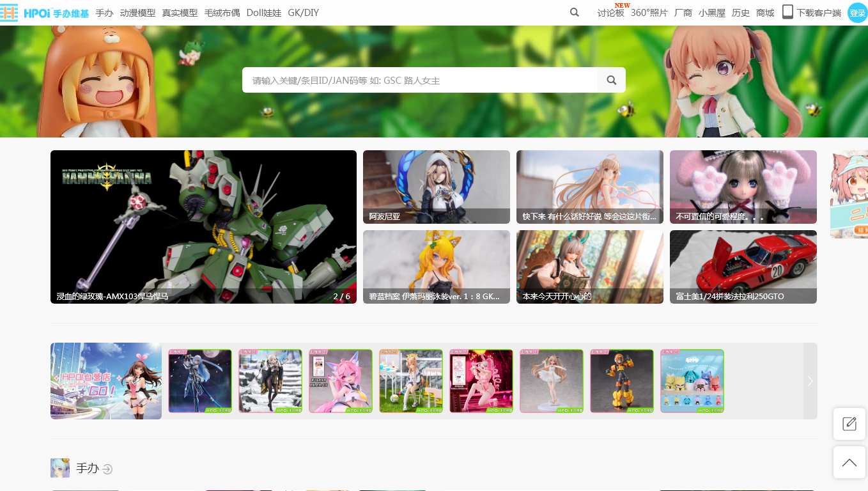Open the 小黑屋 link

pyautogui.click(x=712, y=13)
